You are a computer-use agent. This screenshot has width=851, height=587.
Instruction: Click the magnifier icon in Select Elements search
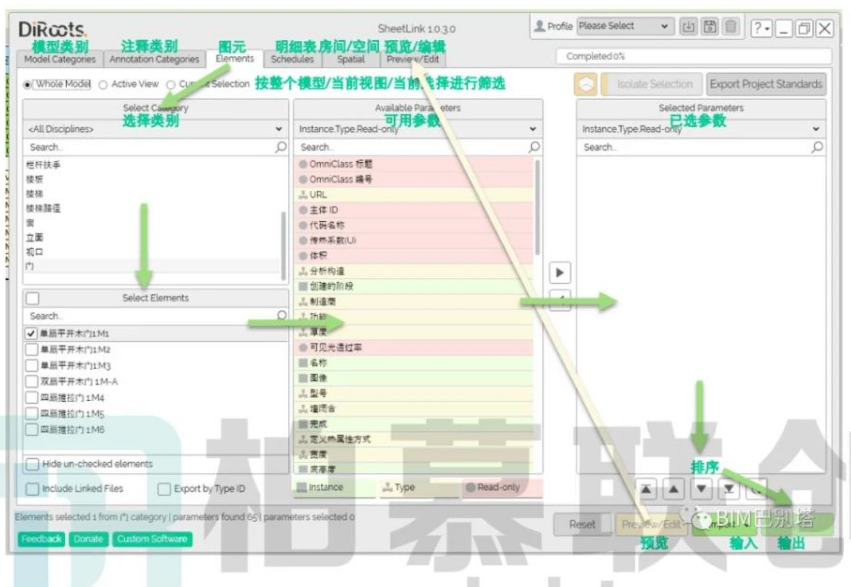(282, 315)
